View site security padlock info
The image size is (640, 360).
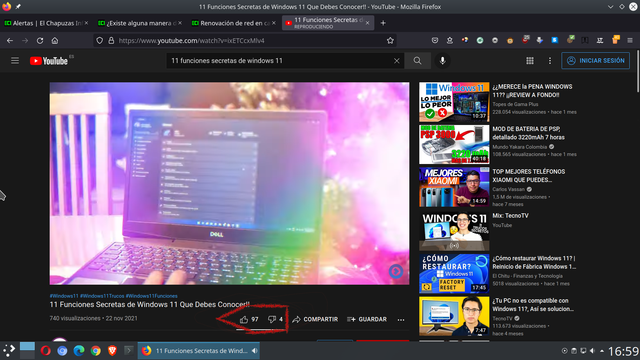(x=111, y=40)
